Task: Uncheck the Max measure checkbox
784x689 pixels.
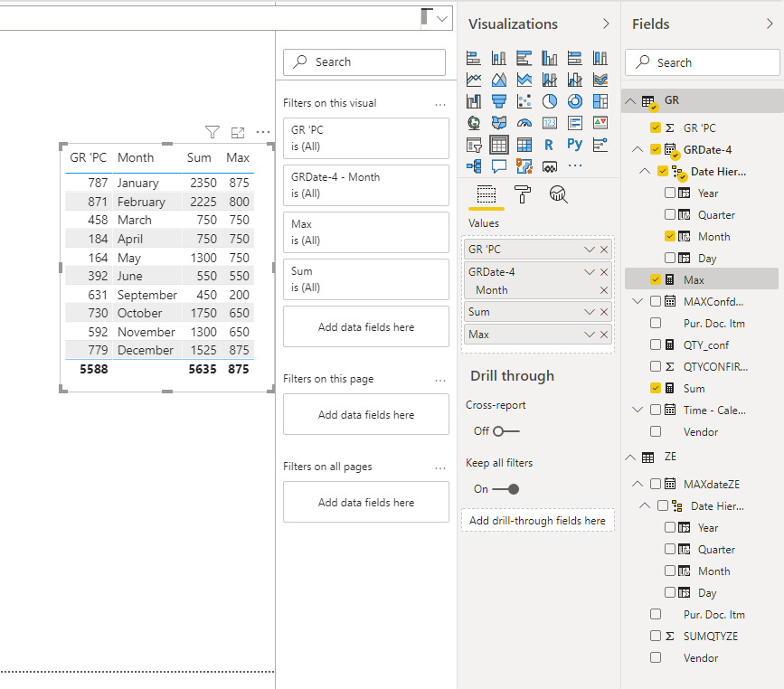Action: pyautogui.click(x=656, y=279)
